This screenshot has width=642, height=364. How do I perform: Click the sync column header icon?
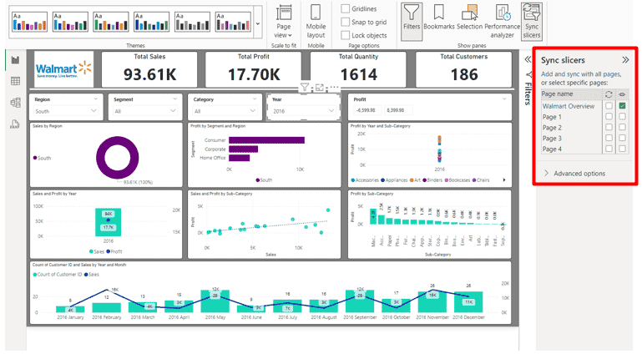[x=609, y=94]
